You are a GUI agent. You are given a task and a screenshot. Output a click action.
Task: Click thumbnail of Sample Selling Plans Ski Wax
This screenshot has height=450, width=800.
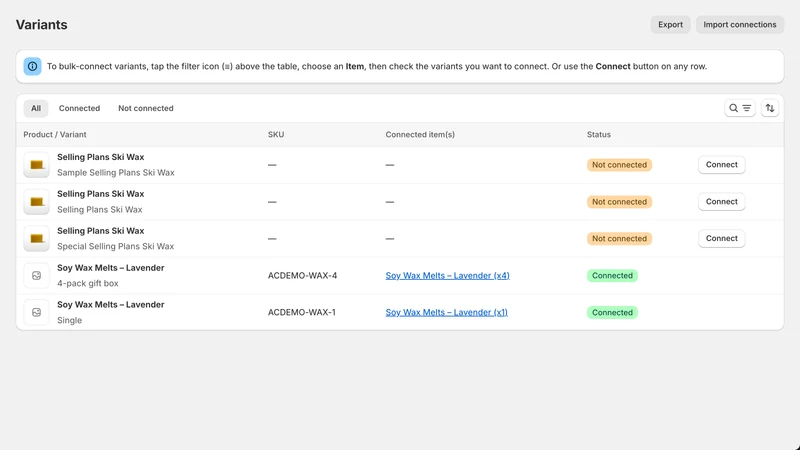[36, 165]
